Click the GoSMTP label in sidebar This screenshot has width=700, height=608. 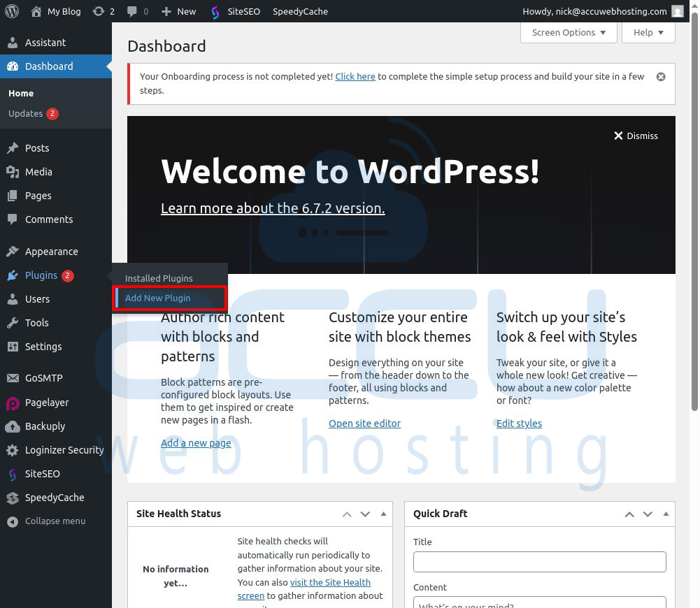pyautogui.click(x=44, y=378)
